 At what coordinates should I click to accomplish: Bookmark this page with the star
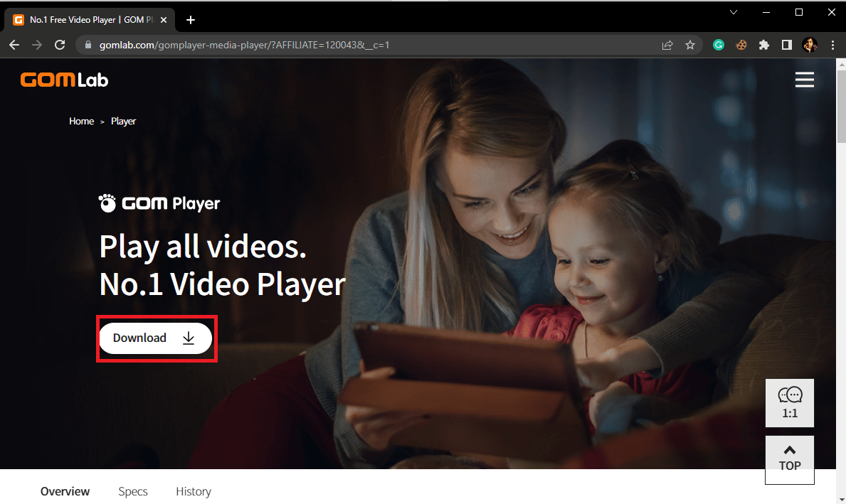tap(690, 45)
